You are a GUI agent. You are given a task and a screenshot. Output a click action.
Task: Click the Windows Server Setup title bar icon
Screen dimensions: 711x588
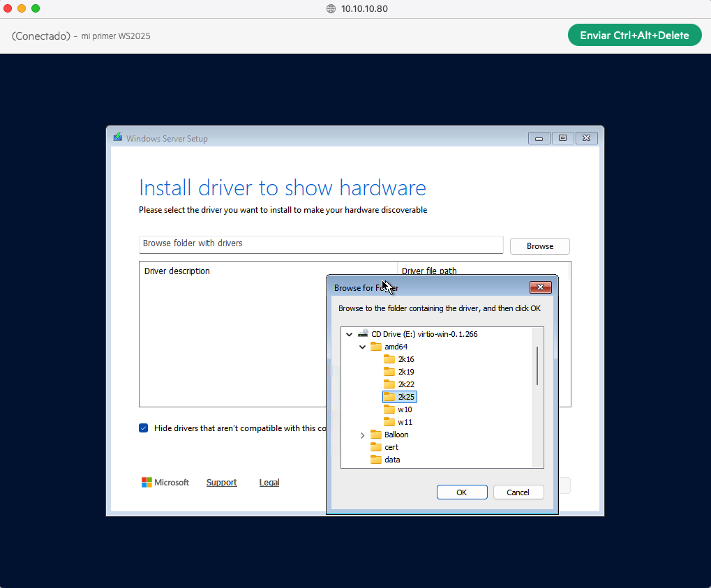[x=117, y=137]
